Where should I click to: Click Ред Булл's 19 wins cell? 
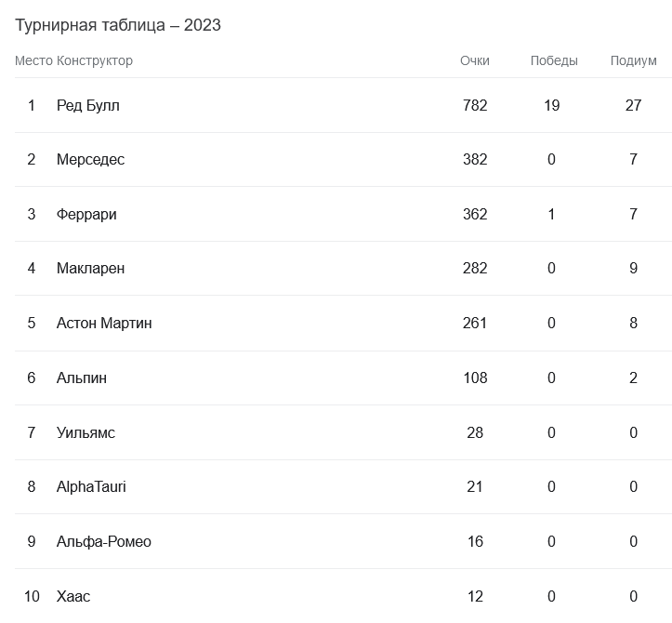tap(551, 105)
